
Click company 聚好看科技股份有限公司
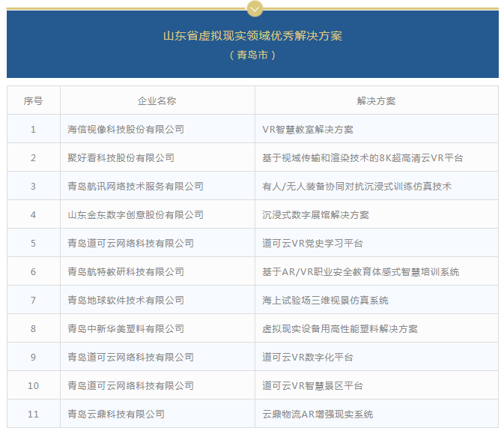[121, 157]
